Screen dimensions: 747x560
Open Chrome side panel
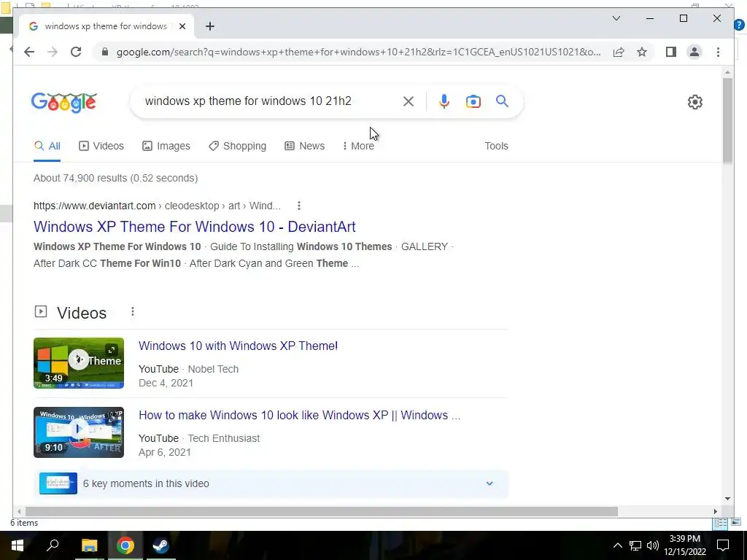tap(671, 52)
